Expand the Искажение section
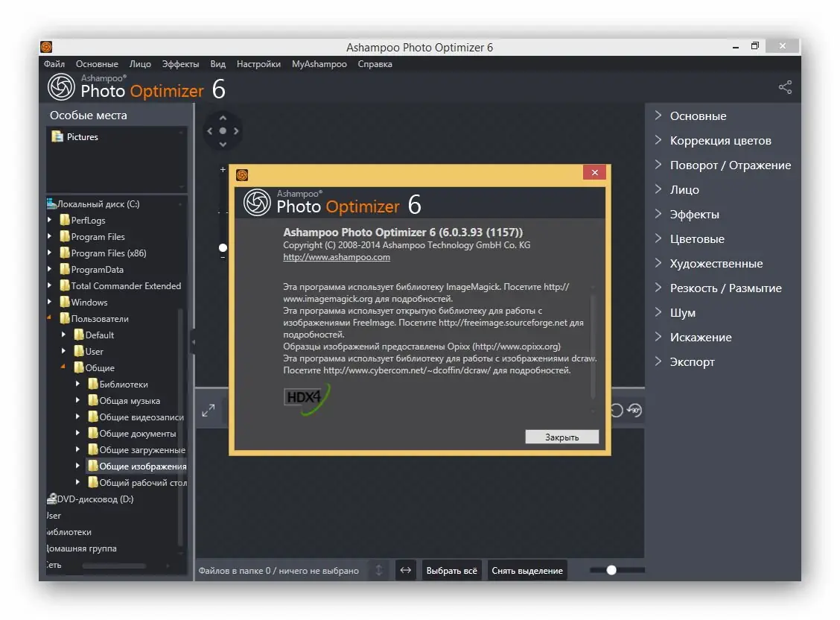The height and width of the screenshot is (620, 840). click(x=658, y=337)
